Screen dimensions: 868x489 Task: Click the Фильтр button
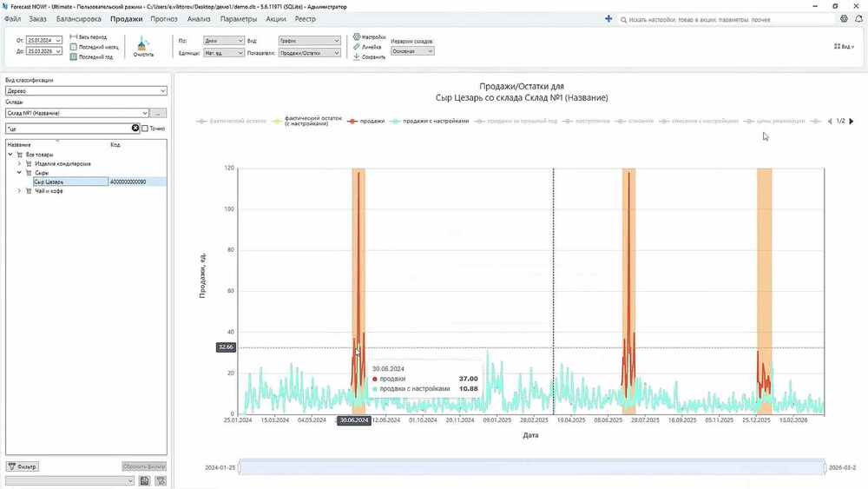[x=23, y=466]
